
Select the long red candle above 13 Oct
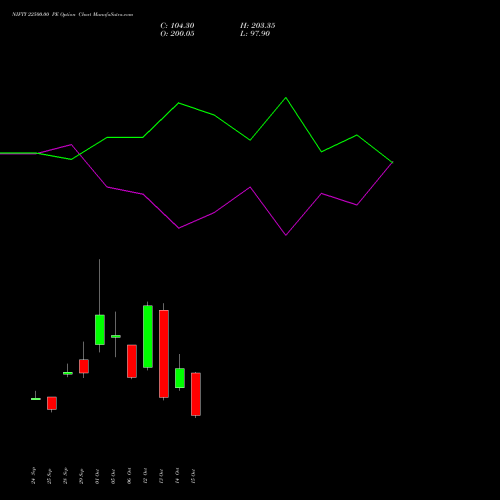pyautogui.click(x=164, y=354)
